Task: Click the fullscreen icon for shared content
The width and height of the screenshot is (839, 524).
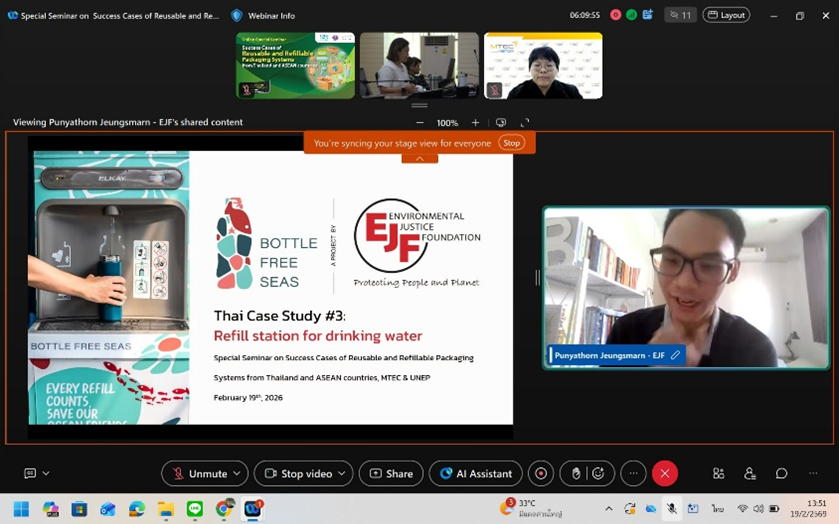Action: [525, 123]
